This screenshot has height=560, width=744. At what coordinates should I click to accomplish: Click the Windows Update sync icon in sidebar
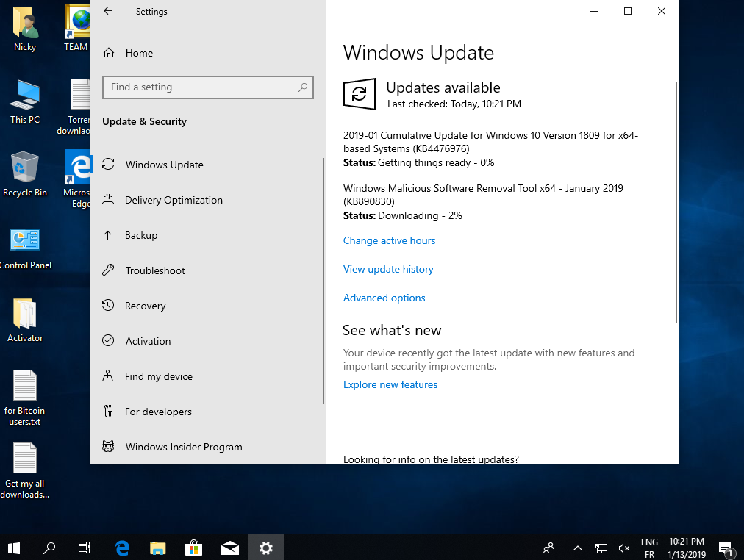pyautogui.click(x=108, y=164)
